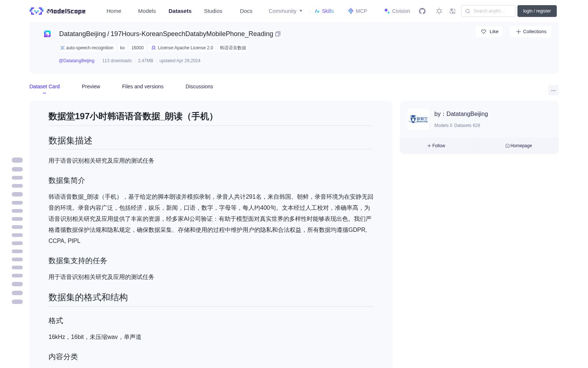Open the three-dots more options menu
588x368 pixels.
tap(553, 90)
